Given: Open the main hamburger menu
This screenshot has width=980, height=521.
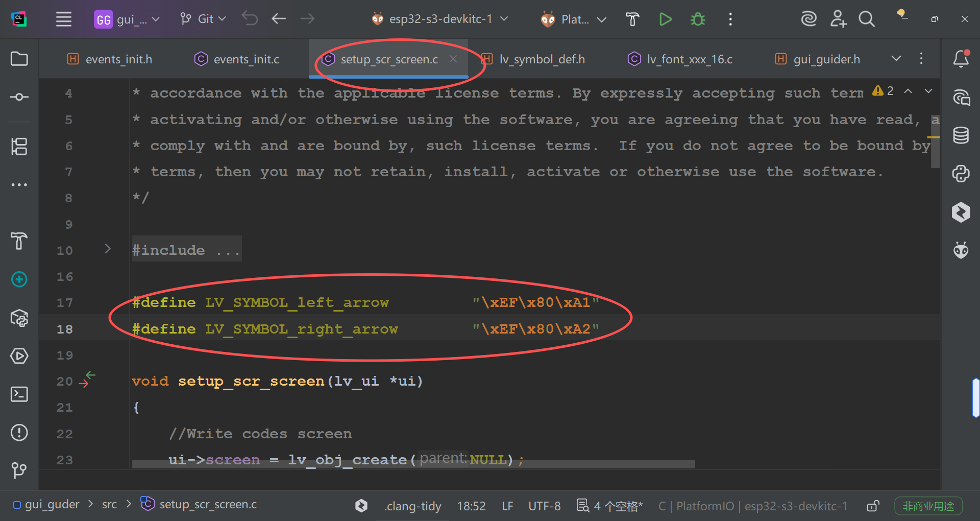Looking at the screenshot, I should 64,19.
